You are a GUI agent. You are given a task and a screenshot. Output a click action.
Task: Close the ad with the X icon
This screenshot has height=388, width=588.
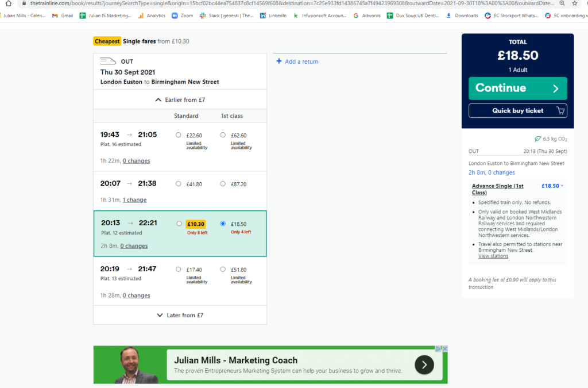point(445,348)
